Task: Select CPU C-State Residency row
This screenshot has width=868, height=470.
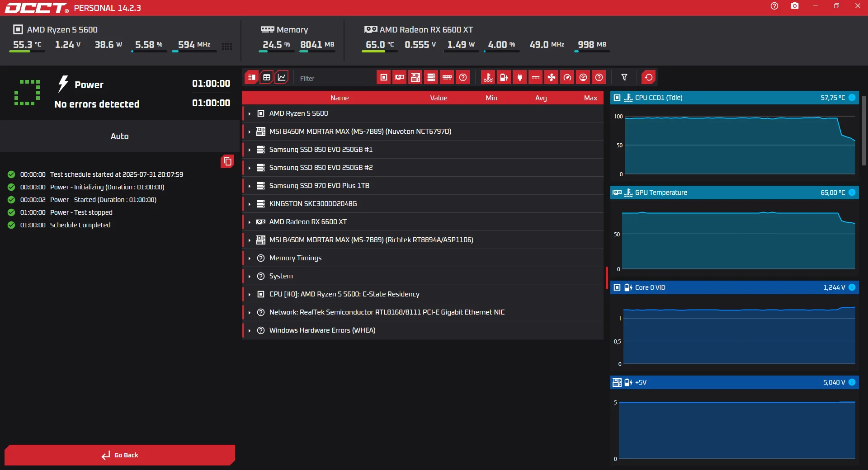Action: click(423, 294)
